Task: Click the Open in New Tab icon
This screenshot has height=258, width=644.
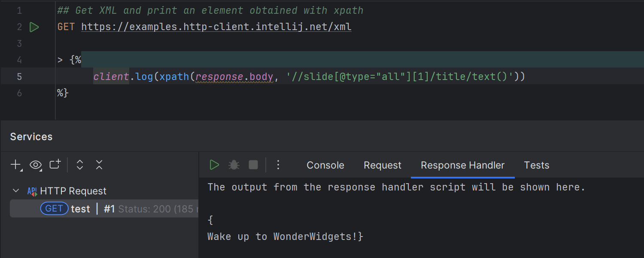Action: [x=55, y=165]
